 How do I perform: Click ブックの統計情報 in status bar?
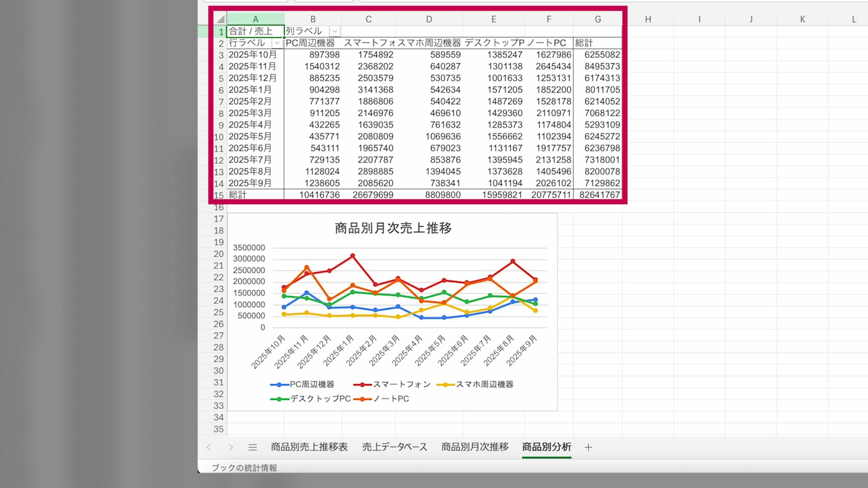244,468
